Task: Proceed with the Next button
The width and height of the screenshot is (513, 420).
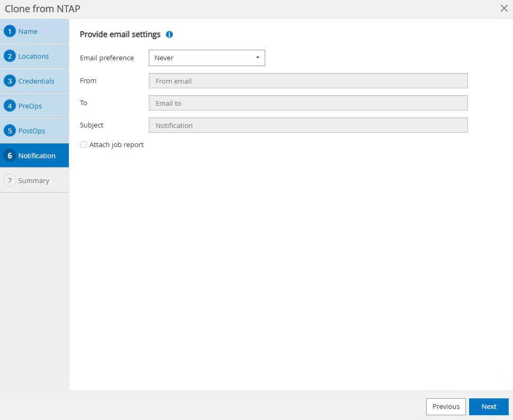Action: 489,406
